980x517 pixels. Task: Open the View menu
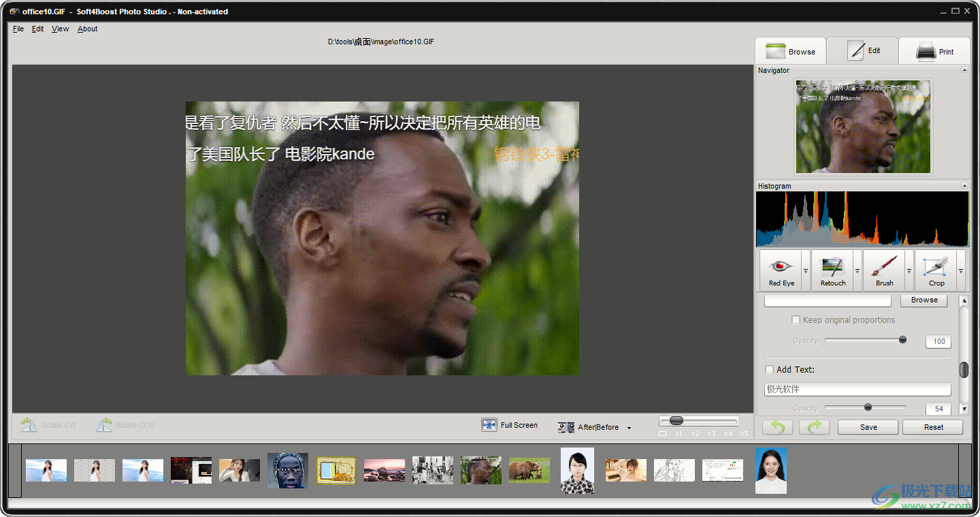point(60,29)
